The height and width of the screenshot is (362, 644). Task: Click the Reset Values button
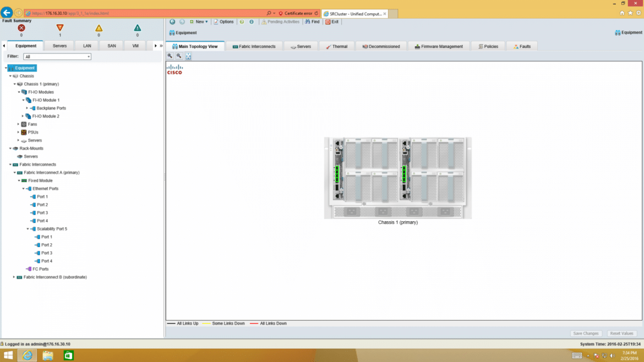(621, 334)
